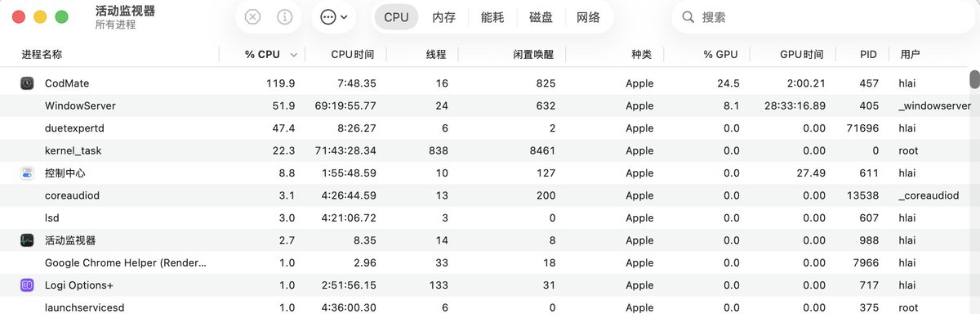Select the lsd process row
Image resolution: width=980 pixels, height=314 pixels.
click(x=485, y=218)
